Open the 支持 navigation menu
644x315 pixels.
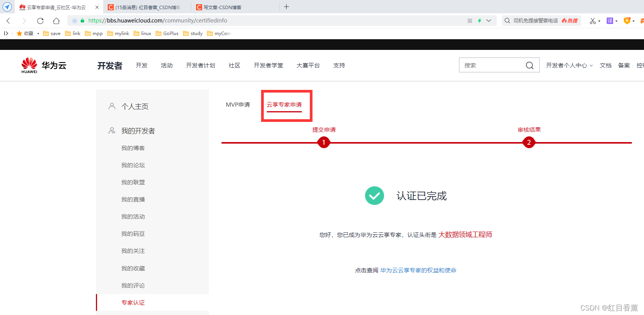tap(339, 66)
